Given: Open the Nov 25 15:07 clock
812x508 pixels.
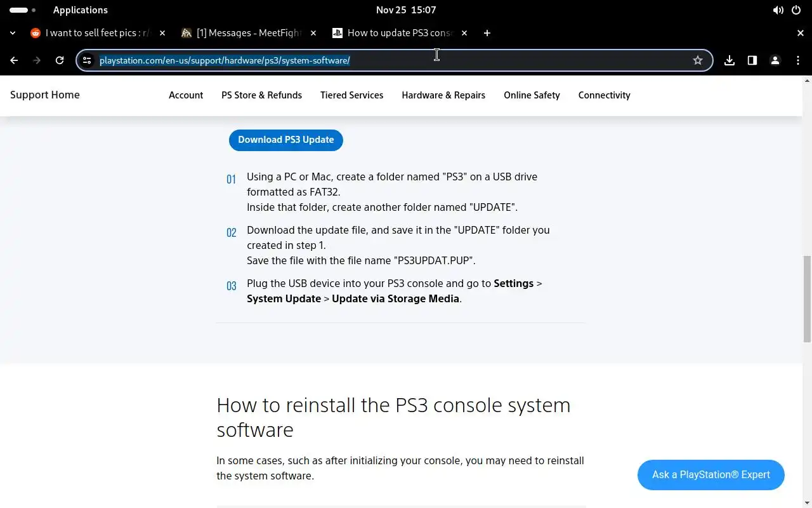Looking at the screenshot, I should coord(406,10).
